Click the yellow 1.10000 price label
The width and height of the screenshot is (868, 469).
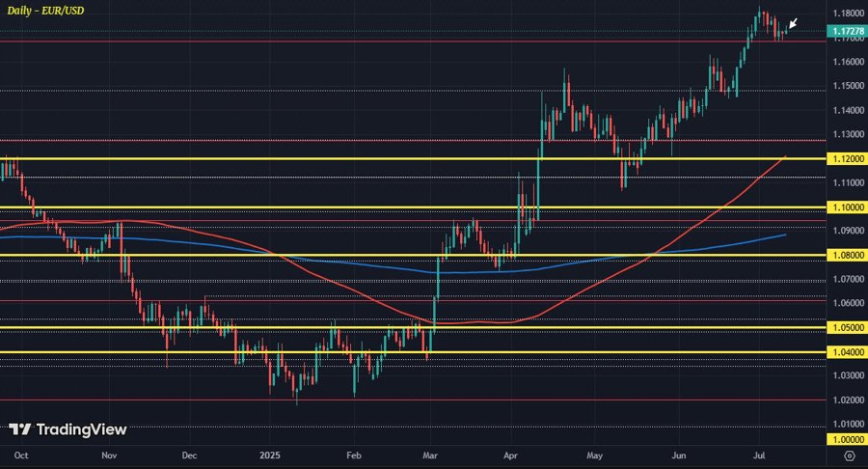click(x=847, y=207)
